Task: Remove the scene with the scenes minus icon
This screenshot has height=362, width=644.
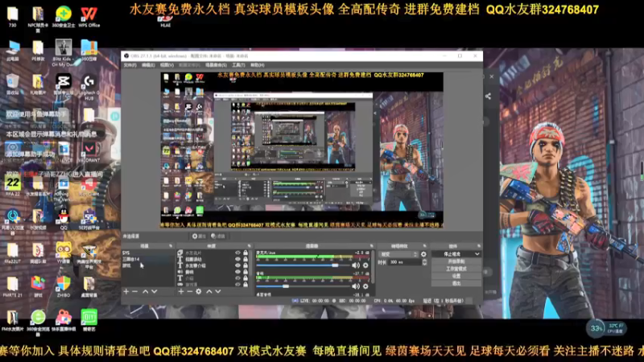Action: pos(134,291)
